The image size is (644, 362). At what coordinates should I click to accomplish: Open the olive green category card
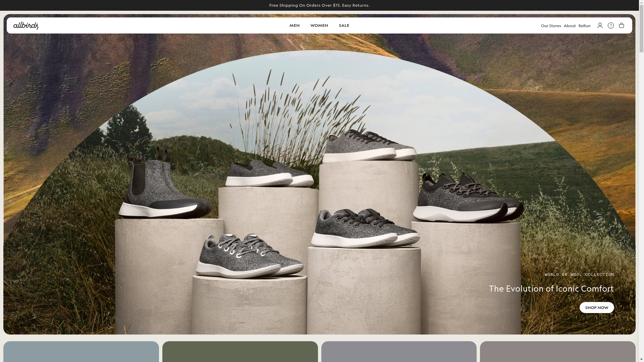pyautogui.click(x=240, y=352)
